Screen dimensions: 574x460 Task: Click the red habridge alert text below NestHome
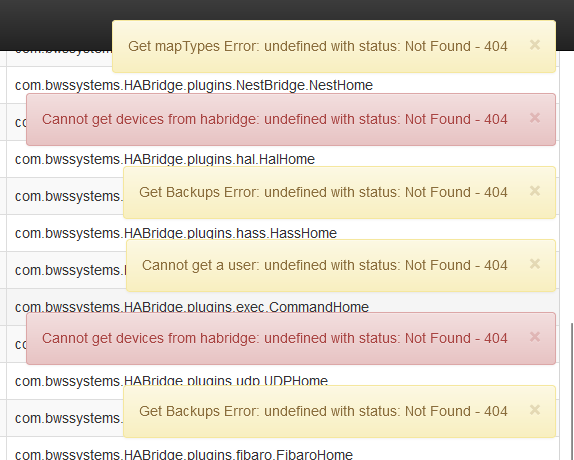[275, 119]
